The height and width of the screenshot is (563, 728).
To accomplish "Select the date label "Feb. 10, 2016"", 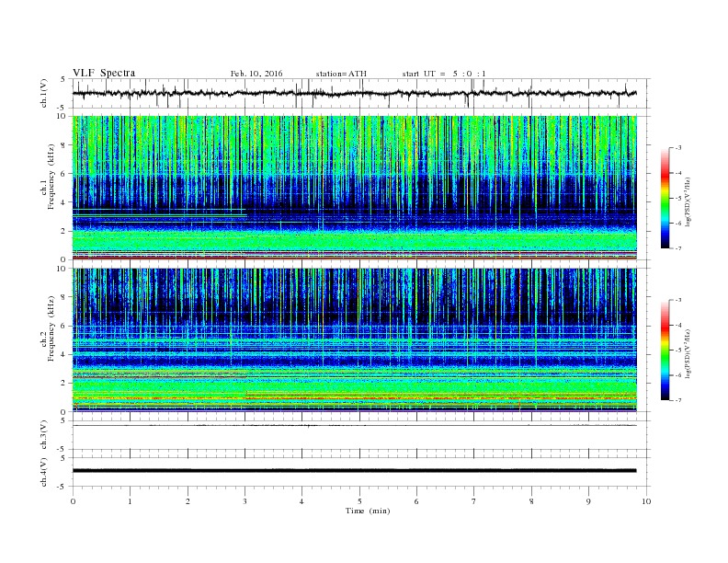I will click(256, 74).
